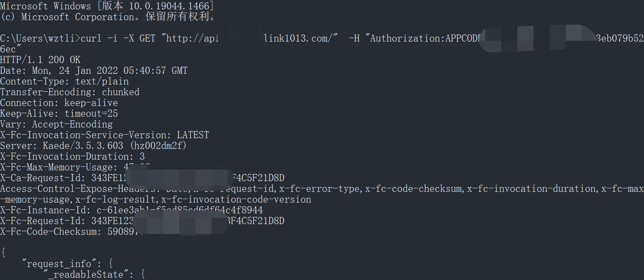Screen dimensions: 644x280
Task: Click the Microsoft Windows version banner text
Action: coord(107,6)
